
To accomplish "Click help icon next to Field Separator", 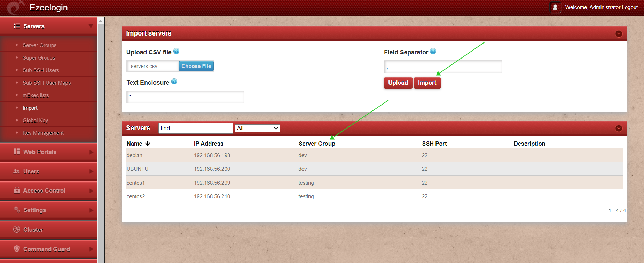I will pyautogui.click(x=433, y=52).
